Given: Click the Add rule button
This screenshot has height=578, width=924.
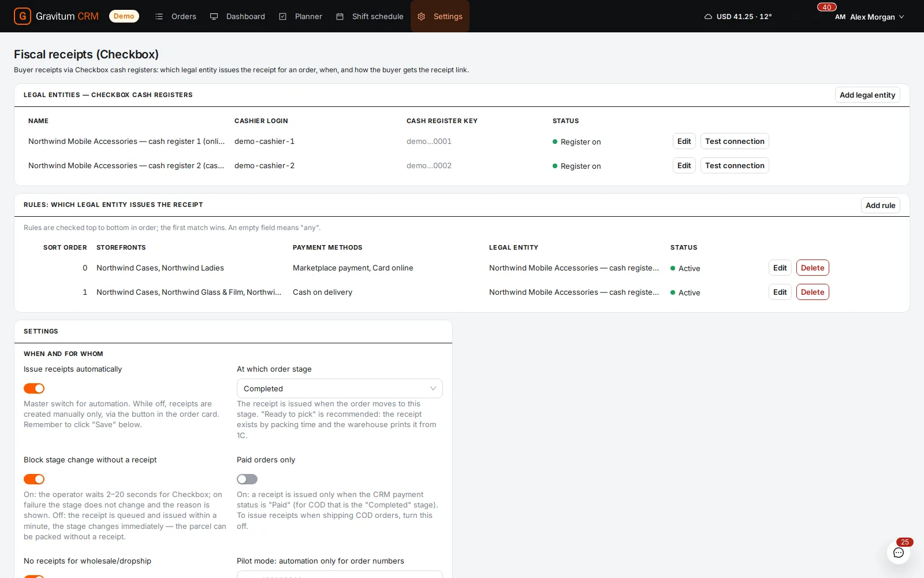Looking at the screenshot, I should pyautogui.click(x=880, y=205).
